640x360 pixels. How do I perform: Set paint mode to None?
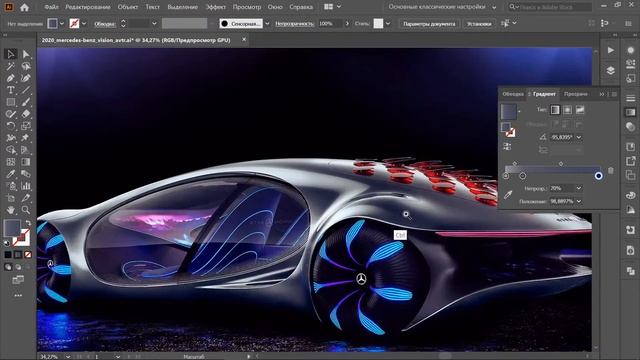pos(28,255)
